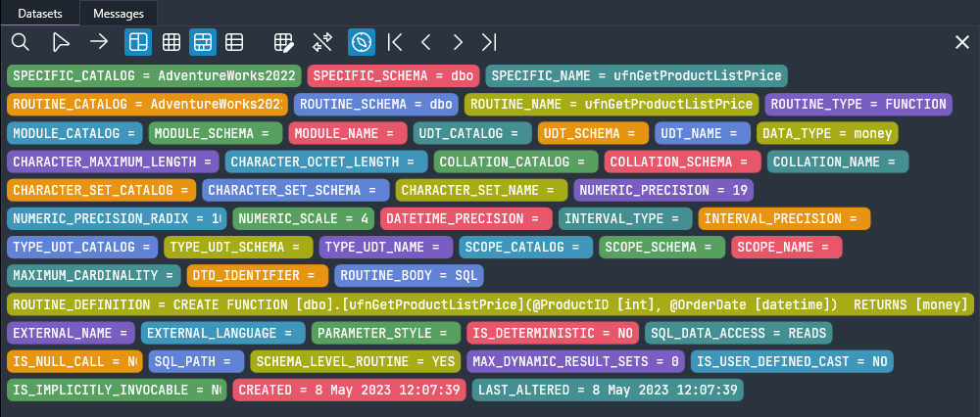
Task: Select the list-style table view icon
Action: [234, 41]
